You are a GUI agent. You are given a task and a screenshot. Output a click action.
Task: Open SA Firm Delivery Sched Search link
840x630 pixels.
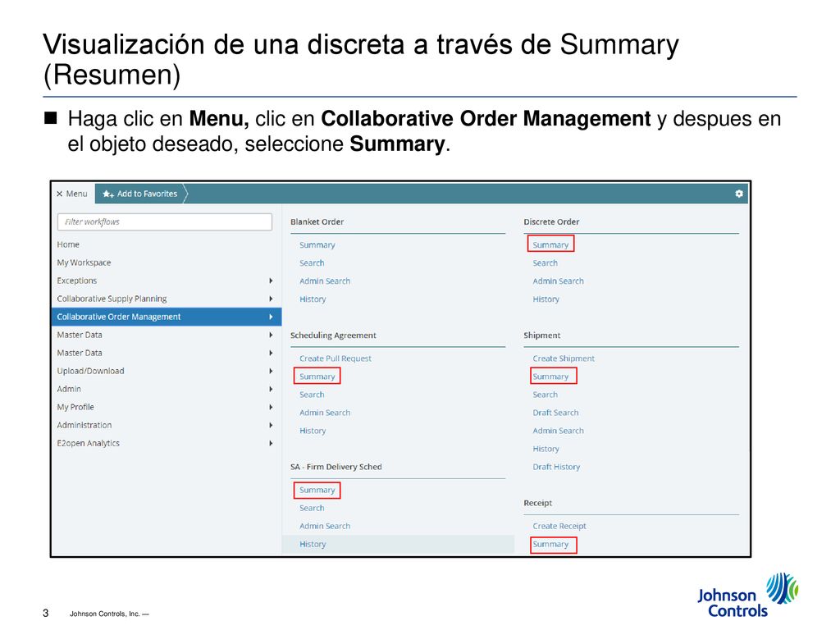pos(312,508)
